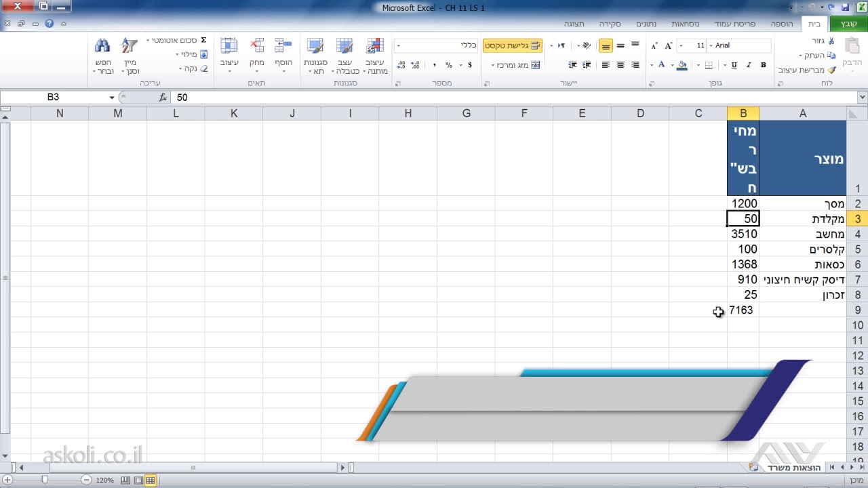This screenshot has width=868, height=488.
Task: Click the AutoSum (סכום אוטומטי) sigma
Action: point(203,40)
